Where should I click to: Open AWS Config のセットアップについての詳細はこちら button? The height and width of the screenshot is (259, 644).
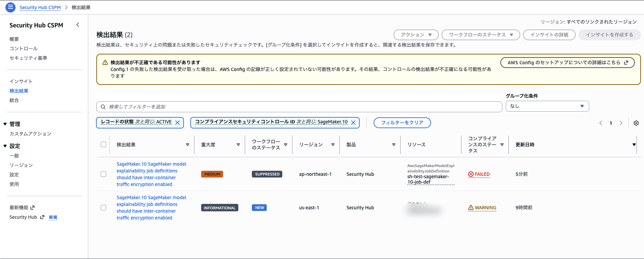[568, 63]
